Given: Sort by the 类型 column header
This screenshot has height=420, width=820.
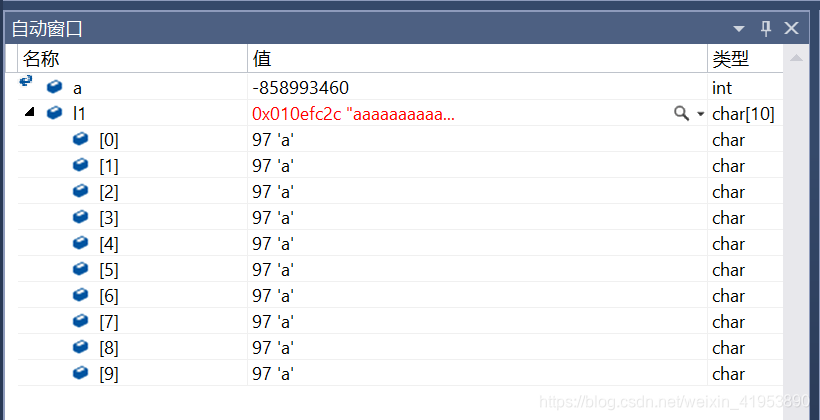Looking at the screenshot, I should [745, 59].
